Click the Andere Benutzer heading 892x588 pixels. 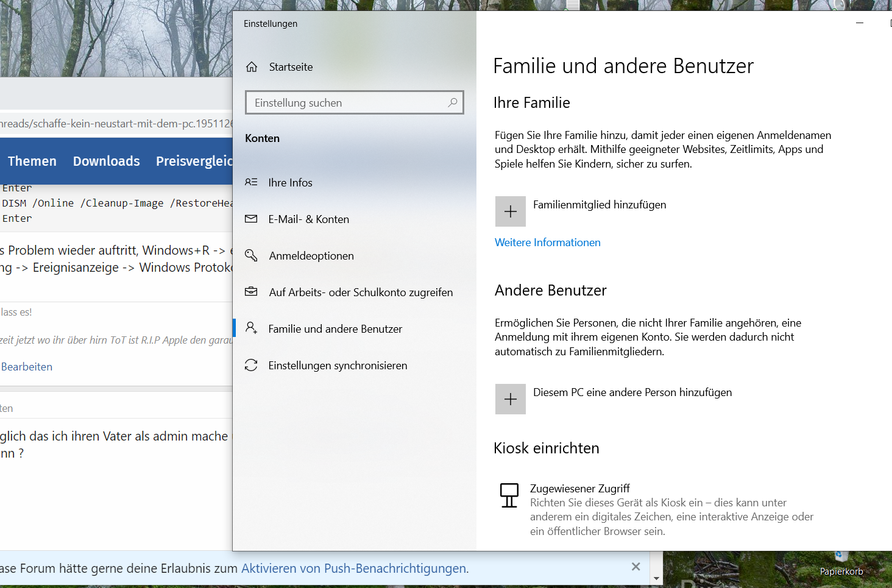[x=551, y=291]
